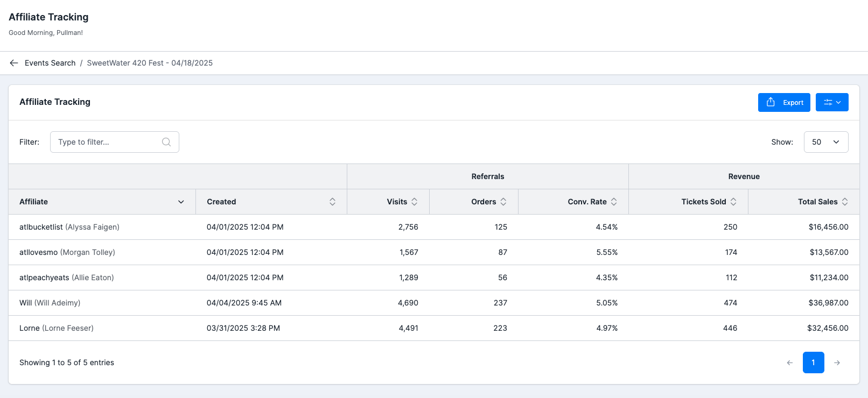Sort by Orders column arrows
Screen dimensions: 868x398
[503, 202]
